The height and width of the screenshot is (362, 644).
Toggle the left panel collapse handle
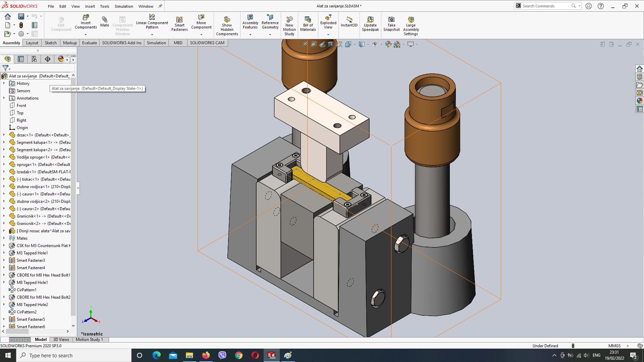(78, 188)
